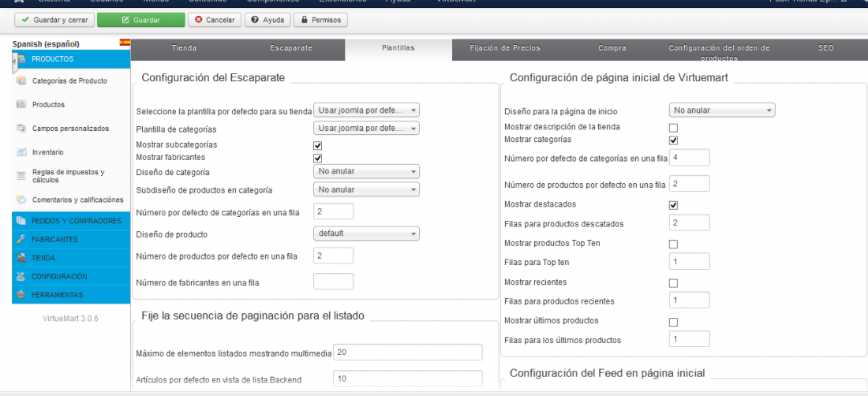Open the default store template dropdown
868x396 pixels.
click(366, 110)
